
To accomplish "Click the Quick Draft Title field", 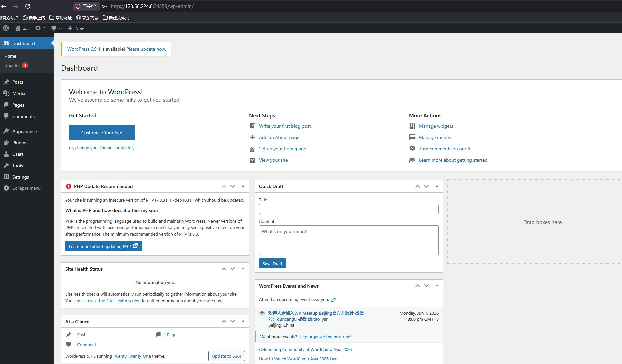I will coord(349,209).
